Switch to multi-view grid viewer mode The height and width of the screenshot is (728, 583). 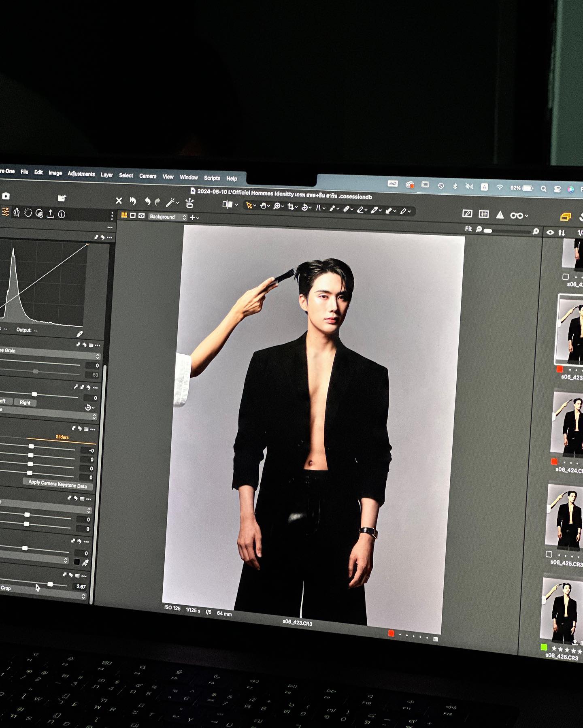[x=124, y=215]
